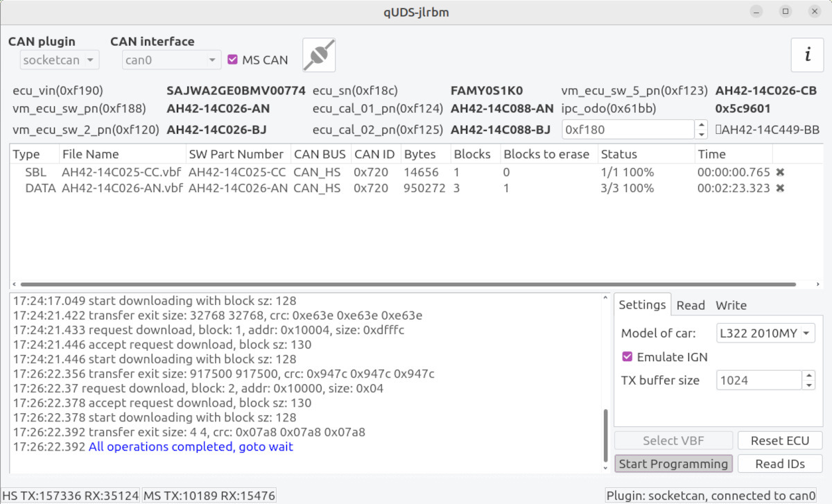The width and height of the screenshot is (832, 504).
Task: Click the Start Programming button
Action: click(673, 464)
